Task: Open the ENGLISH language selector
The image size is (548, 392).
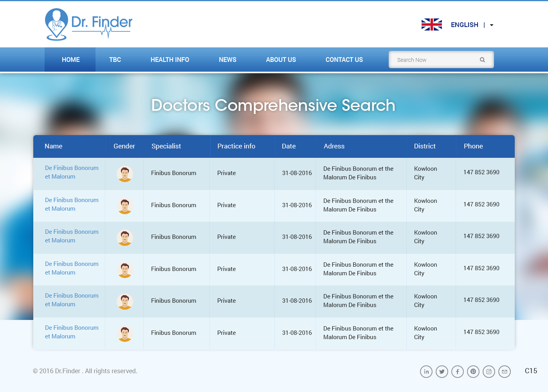Action: 464,25
